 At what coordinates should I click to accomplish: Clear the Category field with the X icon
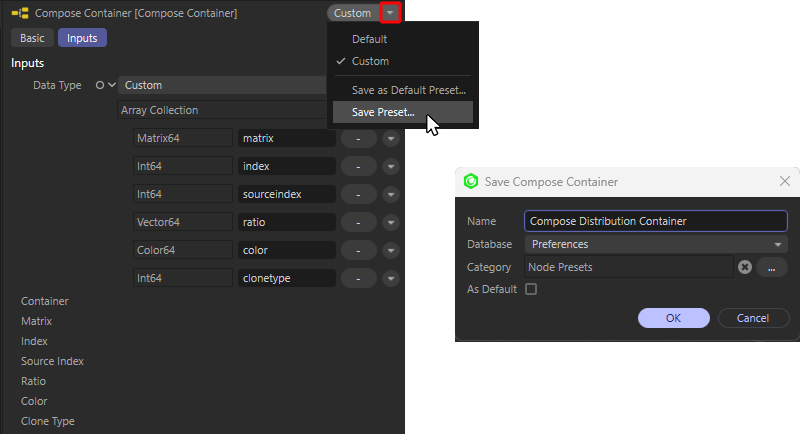(745, 267)
